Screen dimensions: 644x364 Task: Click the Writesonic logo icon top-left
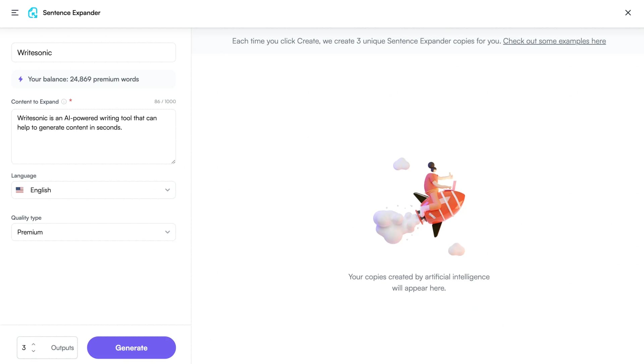point(33,12)
